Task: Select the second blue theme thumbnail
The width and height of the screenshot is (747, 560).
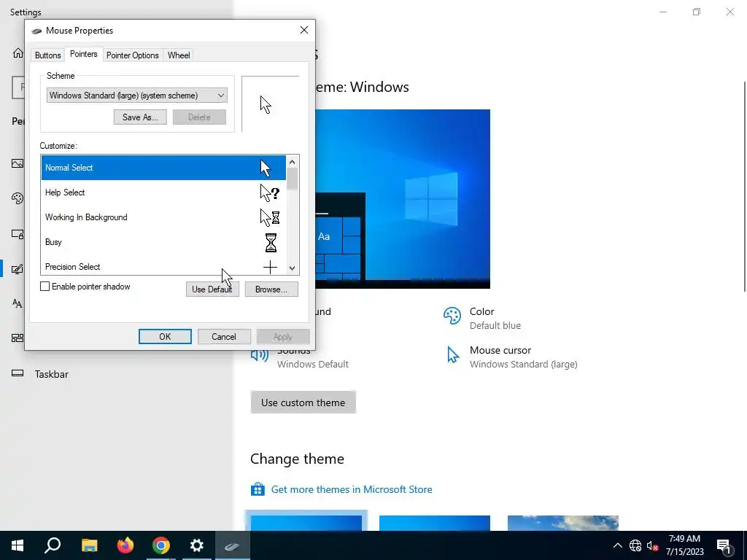Action: pos(435,522)
